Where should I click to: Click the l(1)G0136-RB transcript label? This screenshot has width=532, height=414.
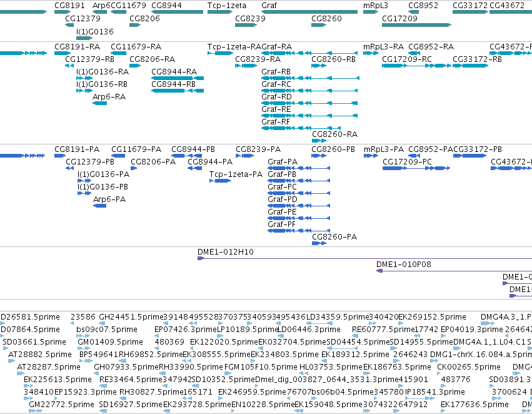(x=102, y=84)
